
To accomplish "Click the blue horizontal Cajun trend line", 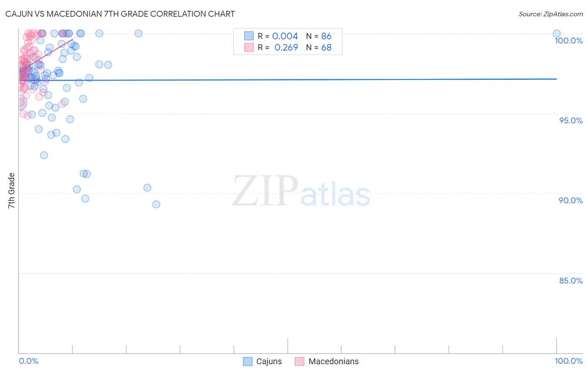I will pyautogui.click(x=288, y=79).
